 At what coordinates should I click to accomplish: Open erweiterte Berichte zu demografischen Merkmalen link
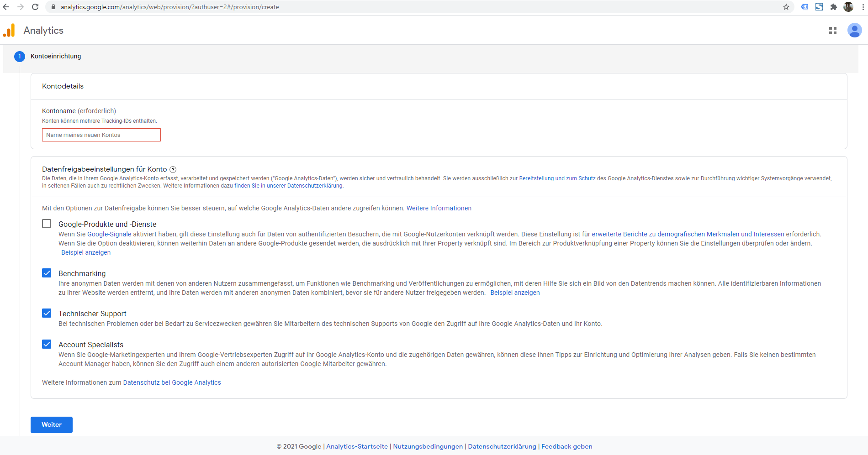coord(688,234)
